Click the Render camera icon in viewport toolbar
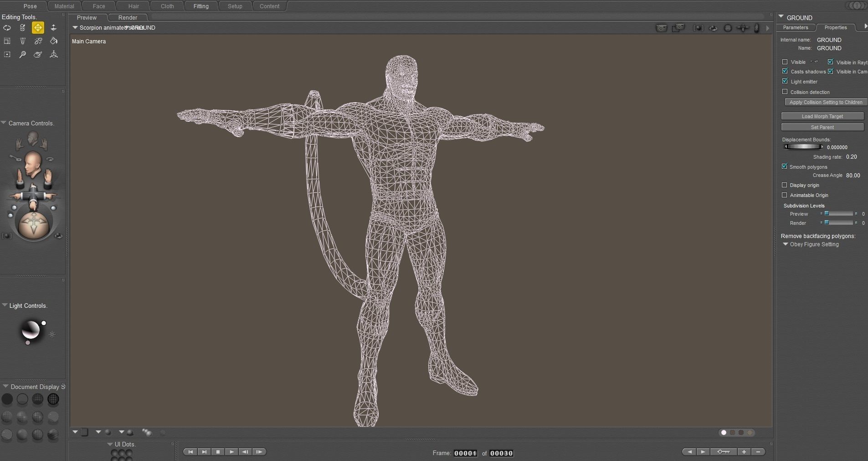868x461 pixels. [661, 28]
